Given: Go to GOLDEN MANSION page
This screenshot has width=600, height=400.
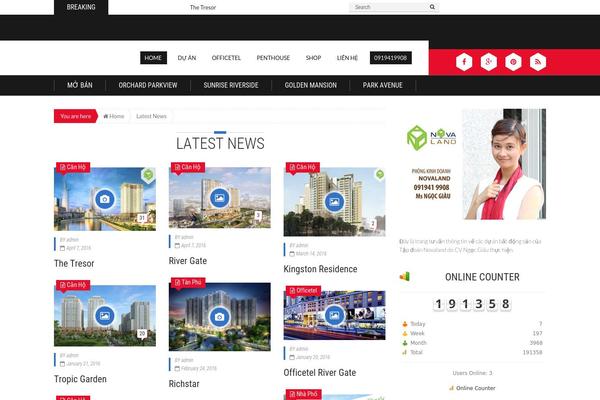Looking at the screenshot, I should click(x=311, y=85).
